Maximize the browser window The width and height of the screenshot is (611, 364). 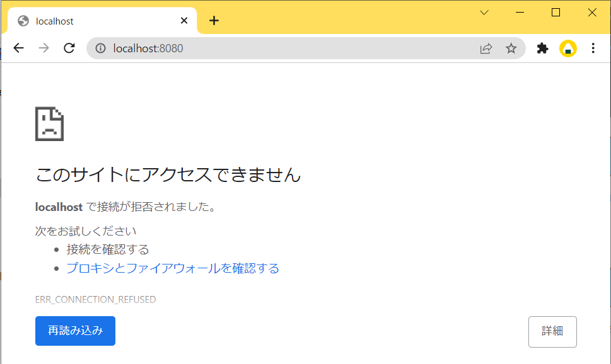pos(556,13)
